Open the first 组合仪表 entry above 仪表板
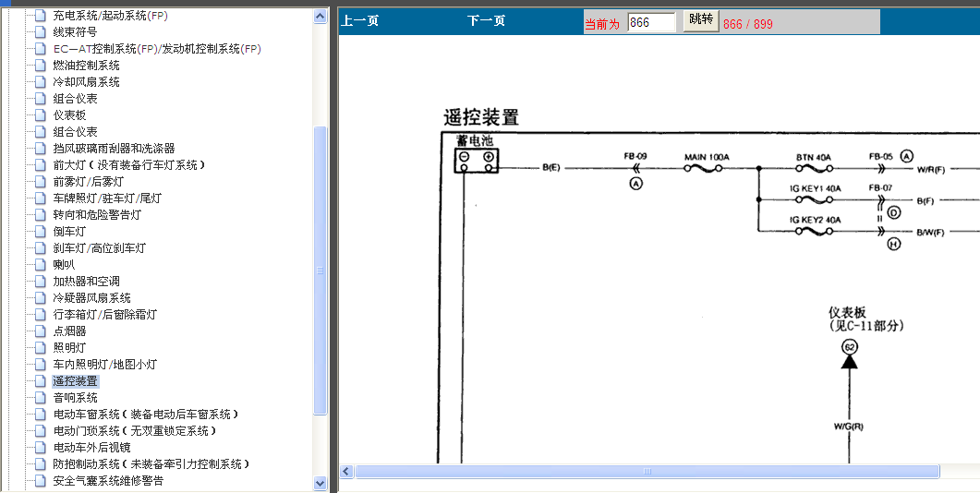 (75, 98)
